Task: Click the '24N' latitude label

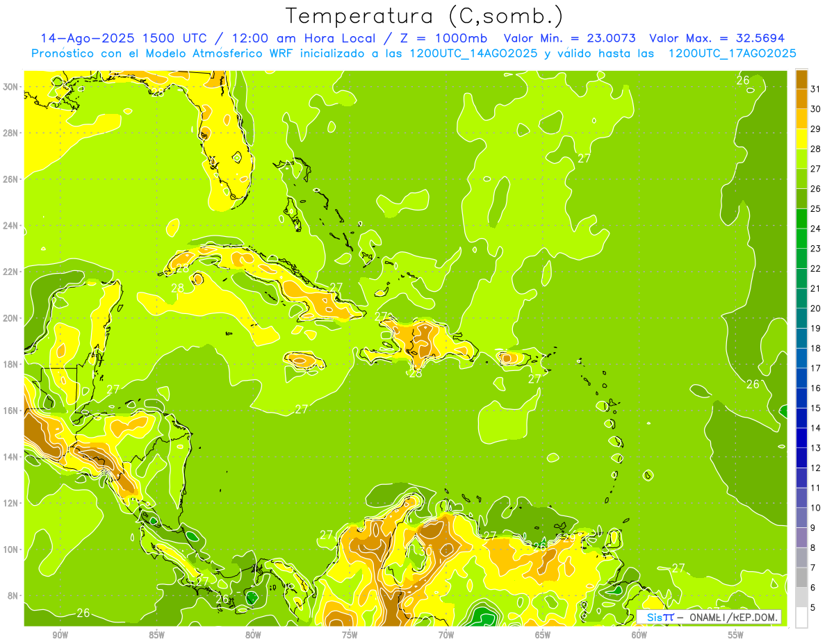Action: (11, 226)
